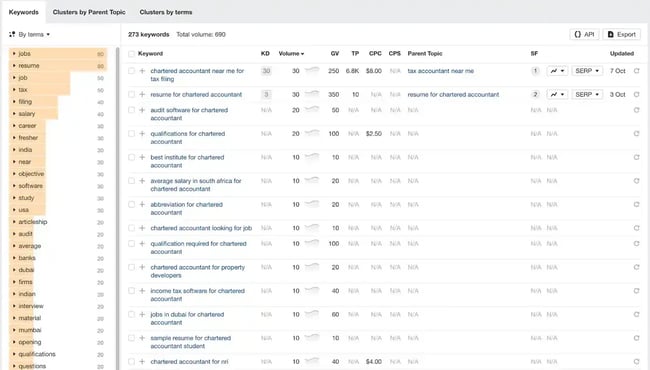This screenshot has height=370, width=650.
Task: Tick the select-all checkbox beside Keyword header
Action: (131, 54)
